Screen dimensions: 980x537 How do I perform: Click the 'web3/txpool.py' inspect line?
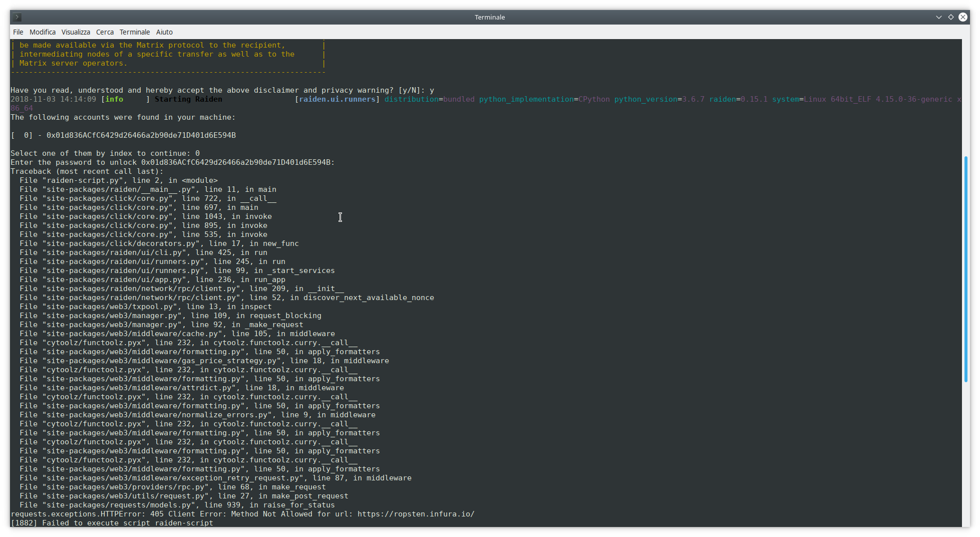click(x=146, y=307)
